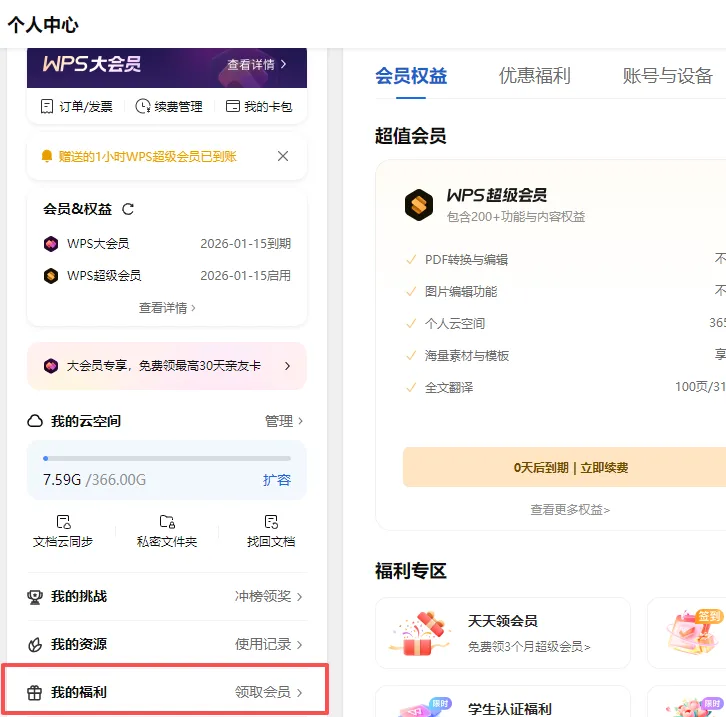The height and width of the screenshot is (717, 726).
Task: Open 冲榜领奖 in 我的挑战 row
Action: tap(269, 596)
